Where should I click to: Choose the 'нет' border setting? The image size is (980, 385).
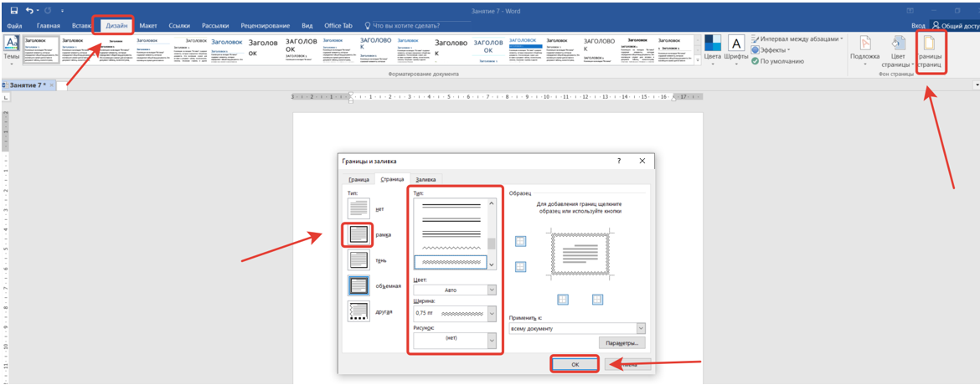(x=358, y=208)
